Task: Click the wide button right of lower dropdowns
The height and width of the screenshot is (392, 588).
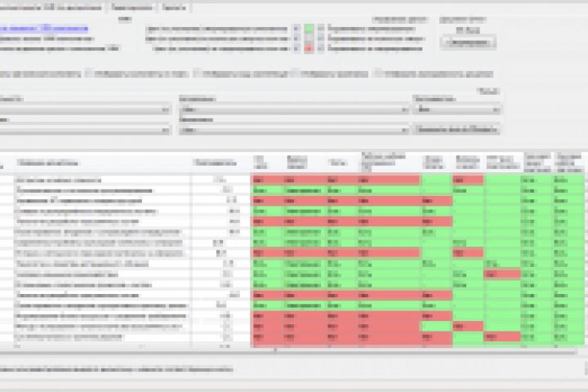Action: click(457, 130)
